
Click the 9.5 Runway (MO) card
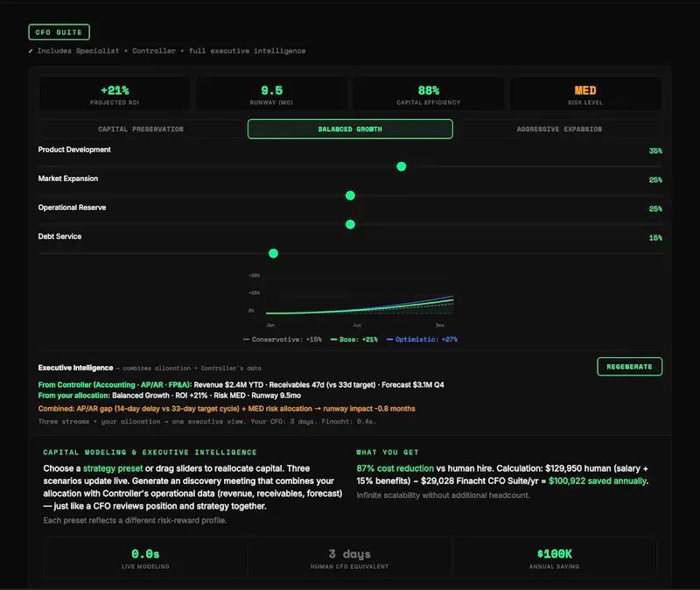coord(271,94)
